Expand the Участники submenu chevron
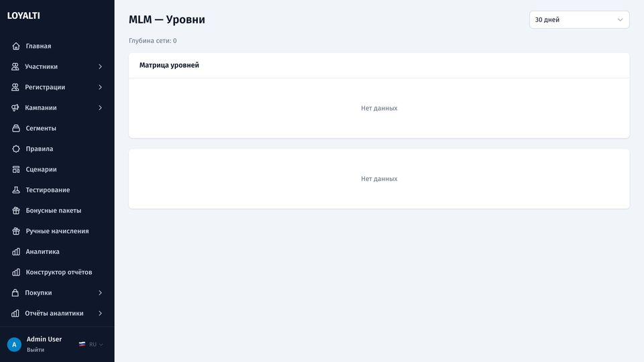 [x=100, y=66]
